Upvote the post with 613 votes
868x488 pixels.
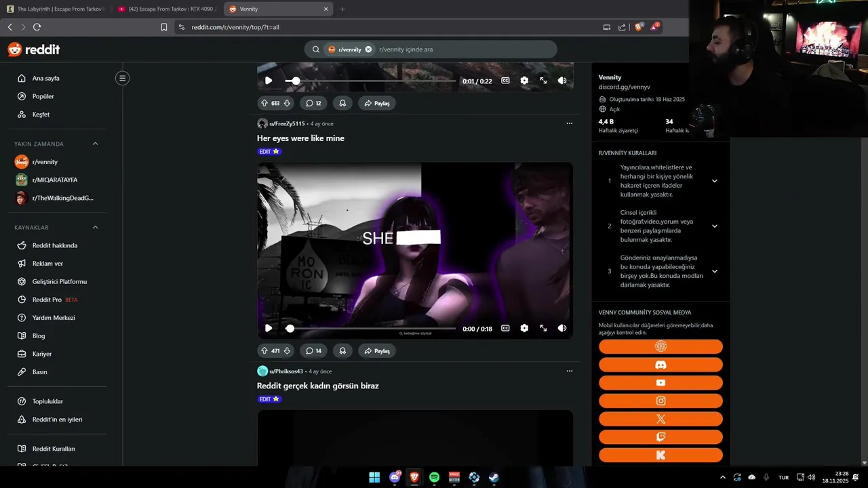coord(264,103)
